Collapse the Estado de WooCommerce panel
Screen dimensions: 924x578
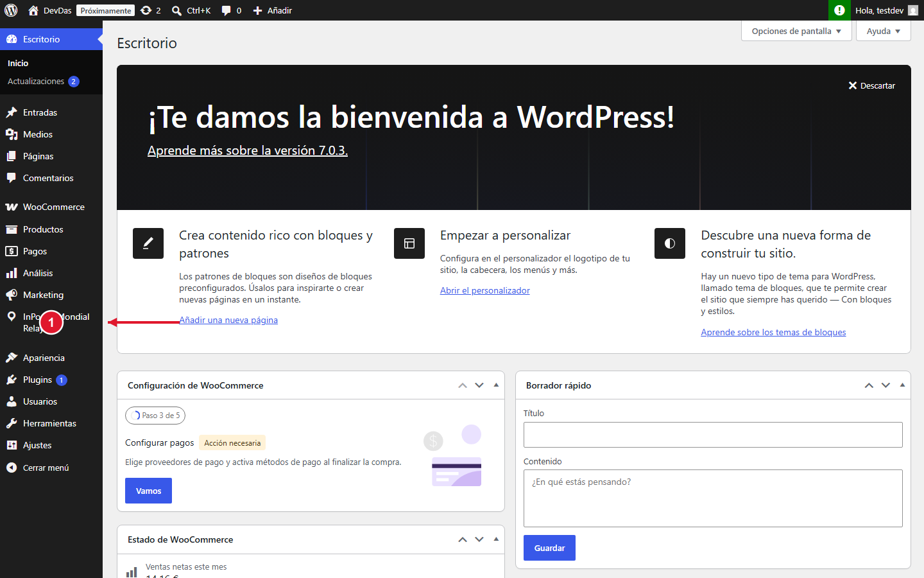(496, 539)
